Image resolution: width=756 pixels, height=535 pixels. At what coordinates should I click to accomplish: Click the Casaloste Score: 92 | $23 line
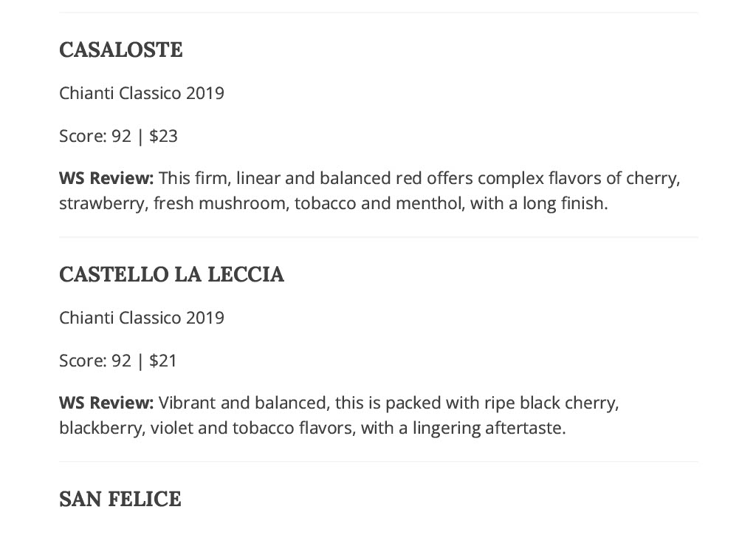tap(118, 136)
